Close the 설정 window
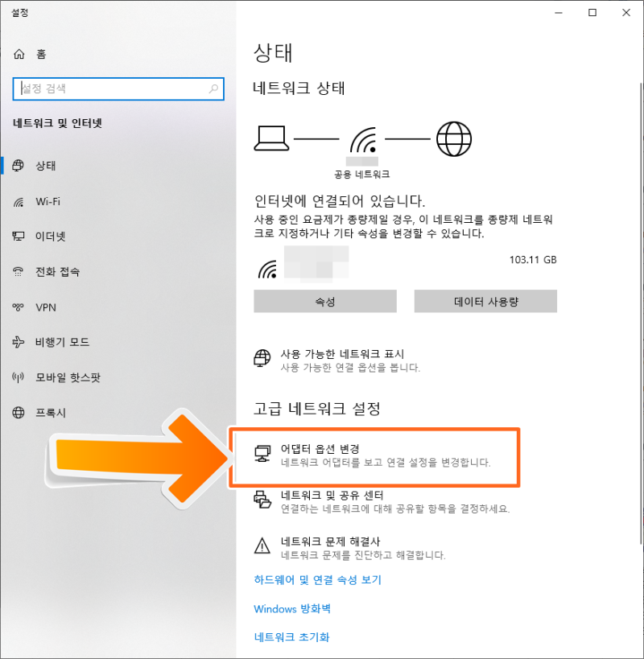 [x=626, y=13]
